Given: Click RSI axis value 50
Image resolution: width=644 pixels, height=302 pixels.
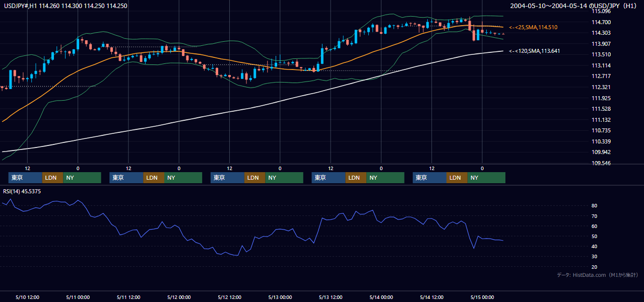Looking at the screenshot, I should tap(595, 236).
